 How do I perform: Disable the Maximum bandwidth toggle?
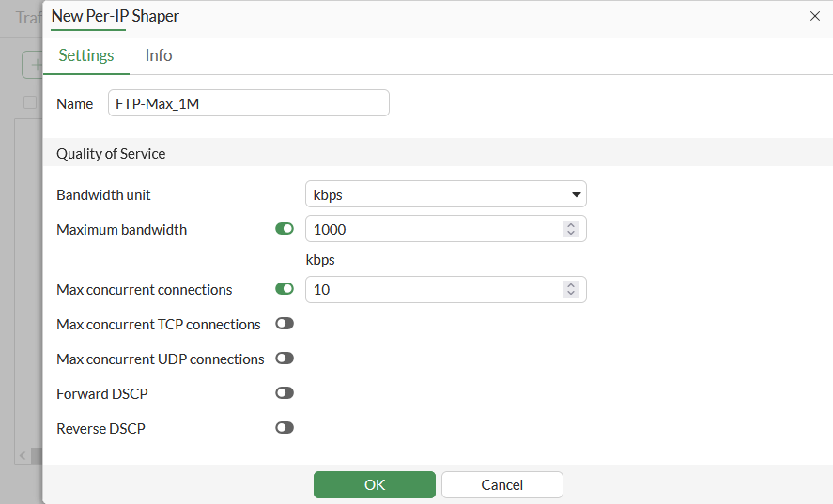[x=285, y=229]
